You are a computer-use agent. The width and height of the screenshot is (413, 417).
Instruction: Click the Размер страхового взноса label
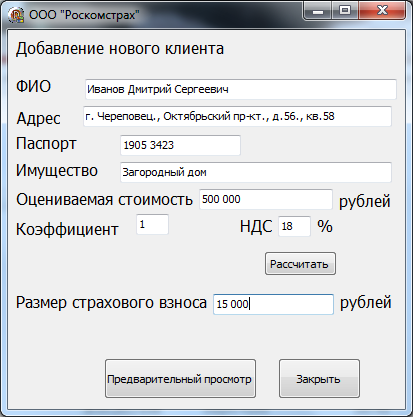tap(111, 303)
